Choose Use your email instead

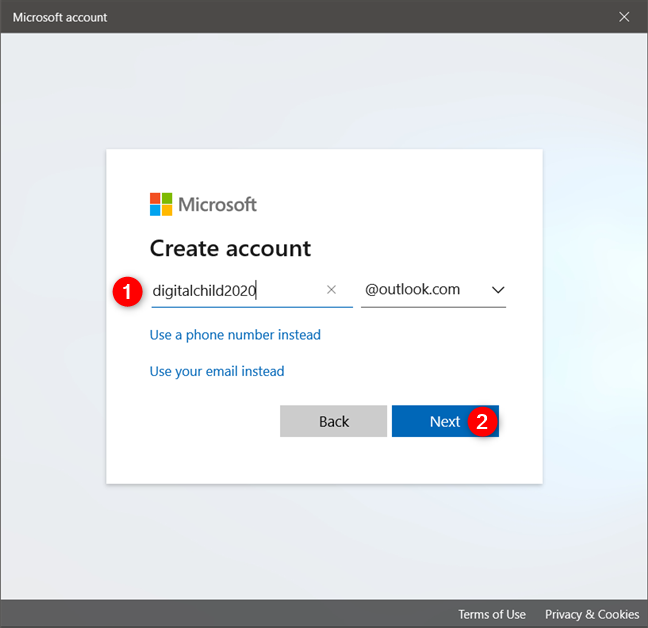217,371
